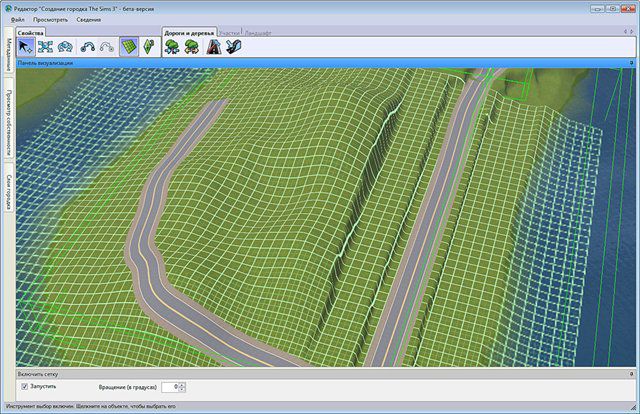This screenshot has height=414, width=640.
Task: Click the last icon in roads toolbar
Action: point(233,46)
